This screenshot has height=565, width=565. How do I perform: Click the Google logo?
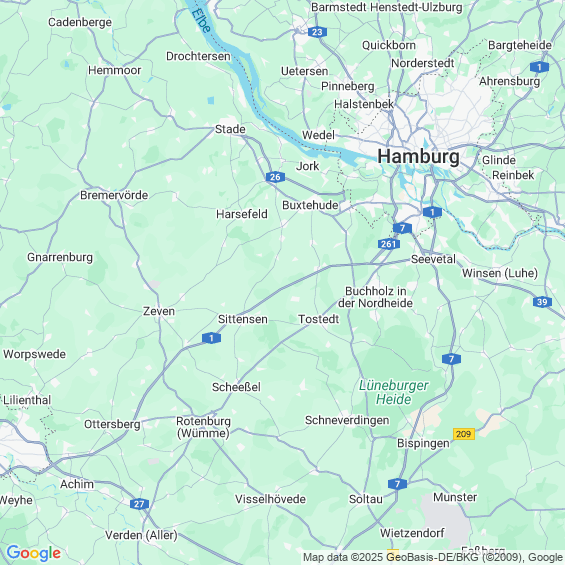pyautogui.click(x=34, y=553)
